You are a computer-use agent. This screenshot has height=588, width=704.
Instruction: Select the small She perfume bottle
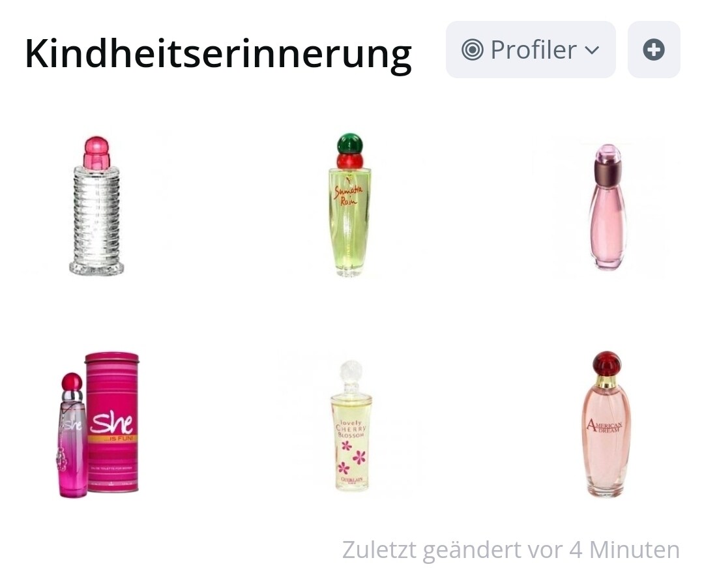tap(72, 435)
